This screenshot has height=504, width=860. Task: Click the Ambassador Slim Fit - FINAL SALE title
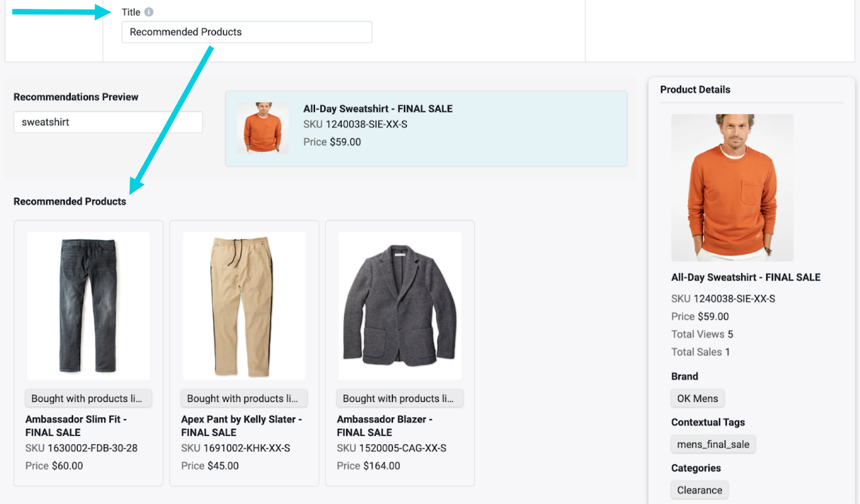[76, 426]
